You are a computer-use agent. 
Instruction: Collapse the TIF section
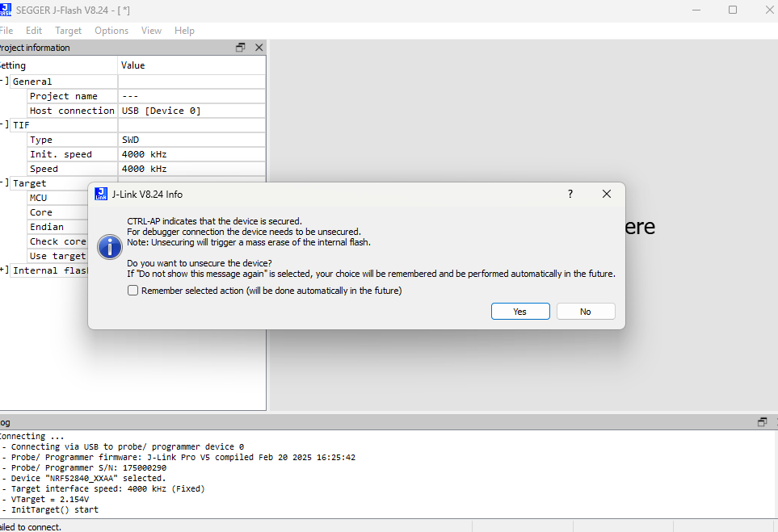click(4, 124)
